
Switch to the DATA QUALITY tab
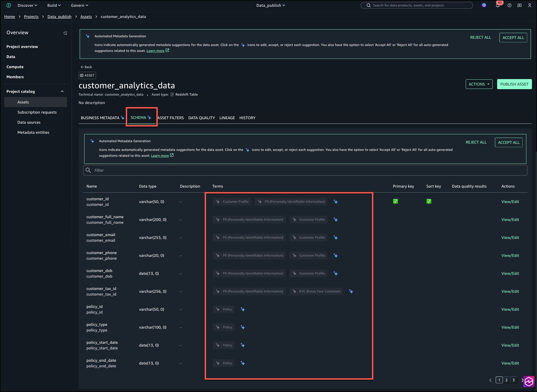201,118
